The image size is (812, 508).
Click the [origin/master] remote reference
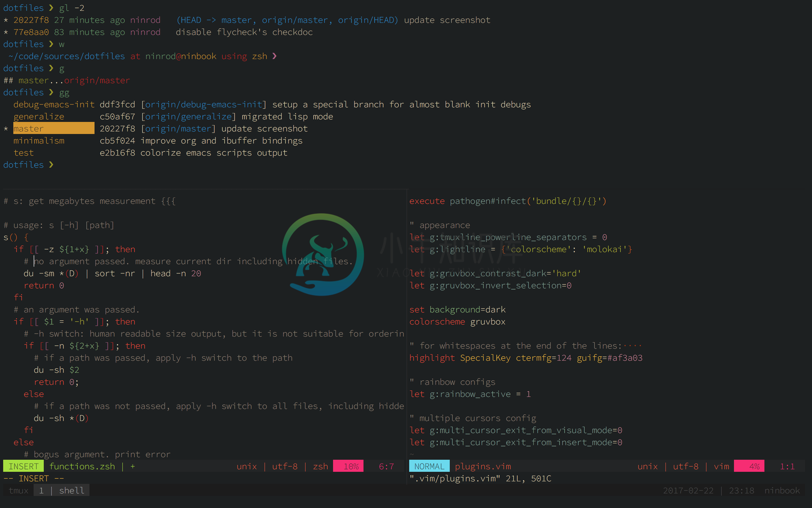point(178,129)
